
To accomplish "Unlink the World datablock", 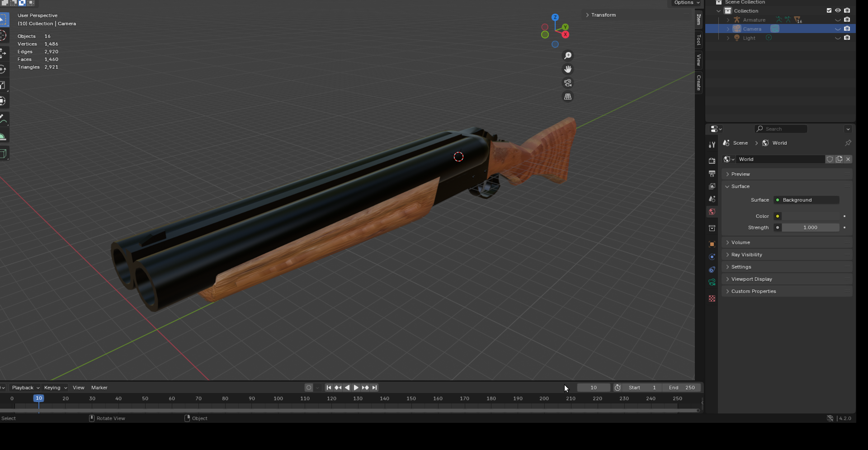I will (848, 159).
